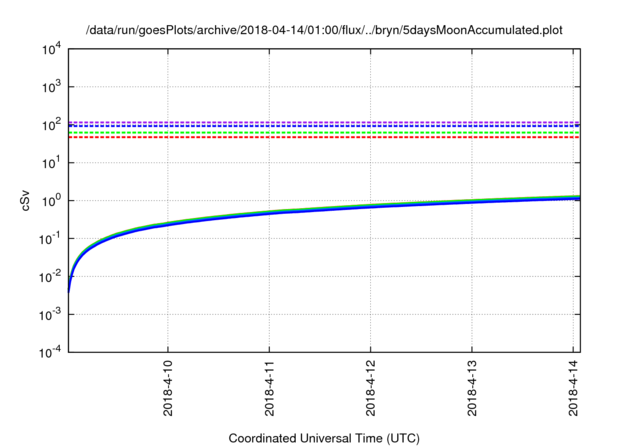Click the 2018-4-12 date tick label
The height and width of the screenshot is (448, 640).
(x=371, y=388)
